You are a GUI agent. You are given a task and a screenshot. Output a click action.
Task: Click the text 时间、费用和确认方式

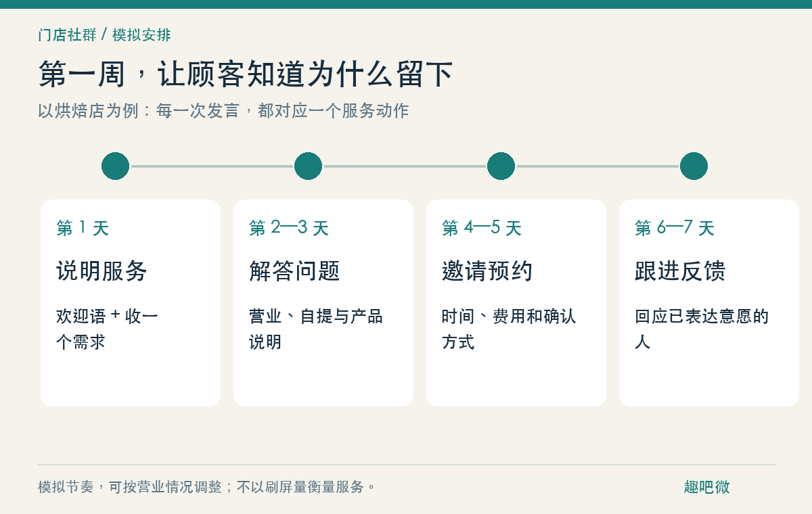(x=509, y=329)
